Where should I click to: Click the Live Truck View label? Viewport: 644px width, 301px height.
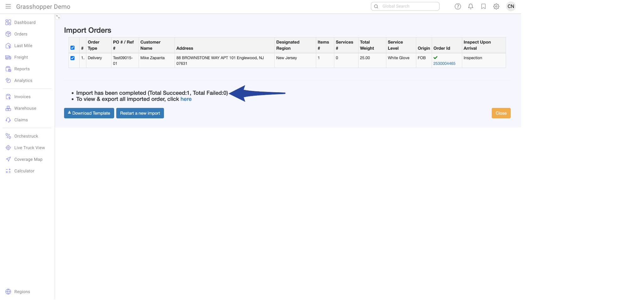click(30, 148)
